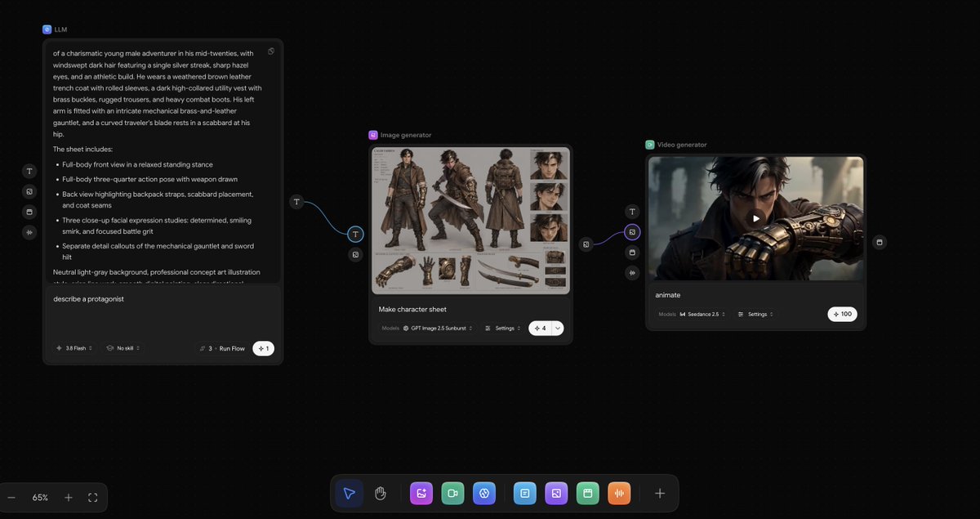
Task: Add purple picture asset node from toolbar
Action: [x=556, y=493]
